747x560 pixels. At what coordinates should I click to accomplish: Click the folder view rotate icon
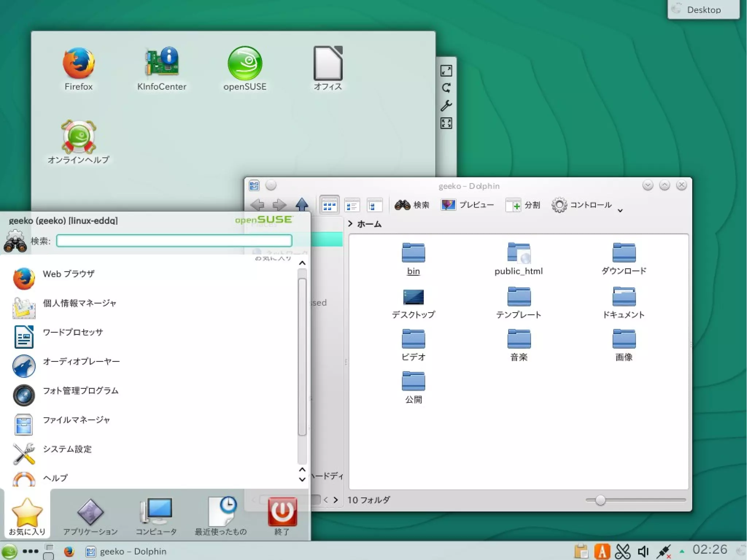pos(446,88)
